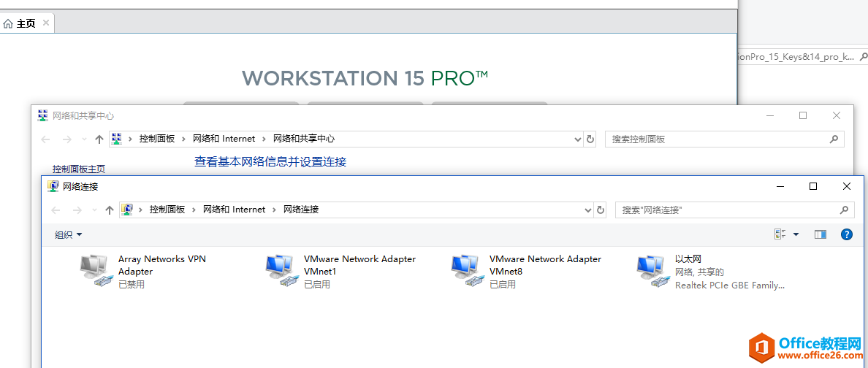
Task: Click 网络和共享中心 breadcrumb segment
Action: pyautogui.click(x=304, y=139)
